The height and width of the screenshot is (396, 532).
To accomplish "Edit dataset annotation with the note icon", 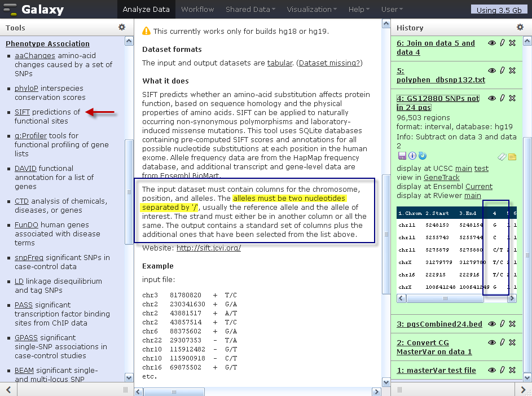I will click(512, 157).
